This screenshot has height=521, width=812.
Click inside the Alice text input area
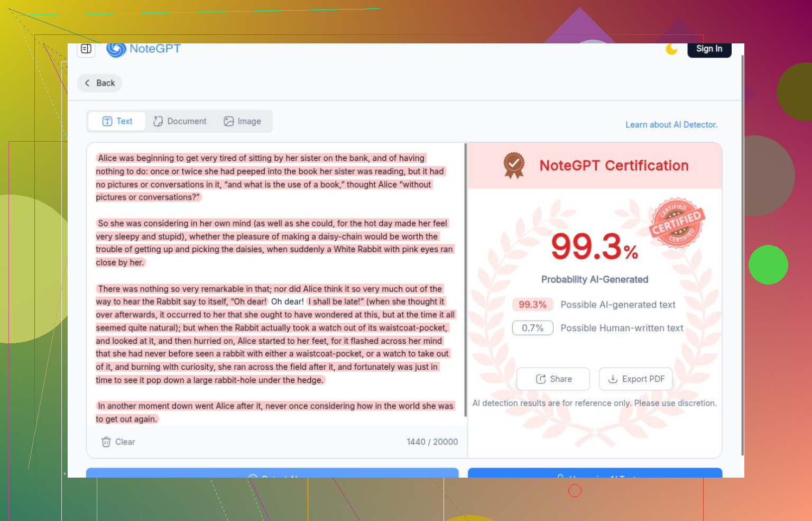pyautogui.click(x=275, y=284)
